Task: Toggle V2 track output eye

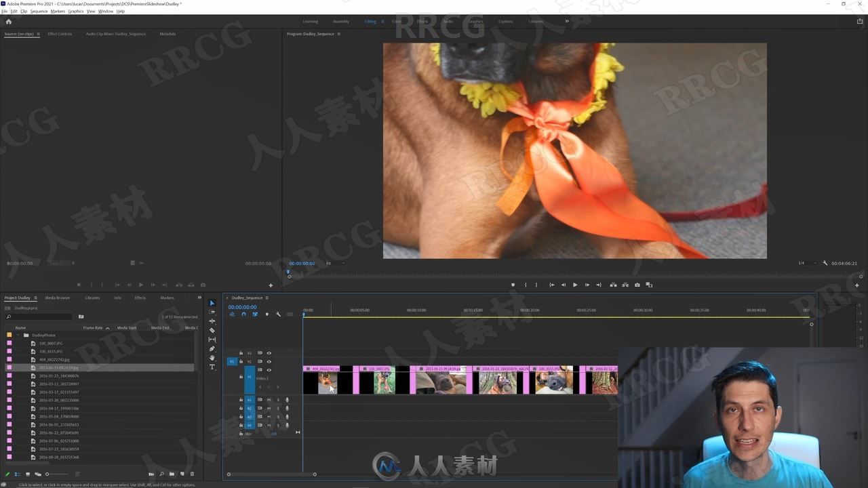Action: pyautogui.click(x=269, y=361)
